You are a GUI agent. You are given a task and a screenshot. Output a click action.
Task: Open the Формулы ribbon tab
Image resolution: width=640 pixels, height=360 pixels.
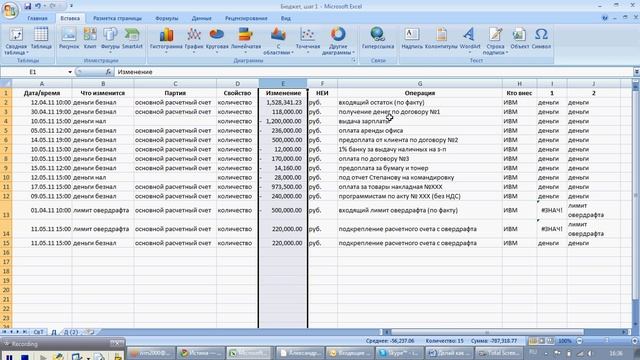pos(167,18)
